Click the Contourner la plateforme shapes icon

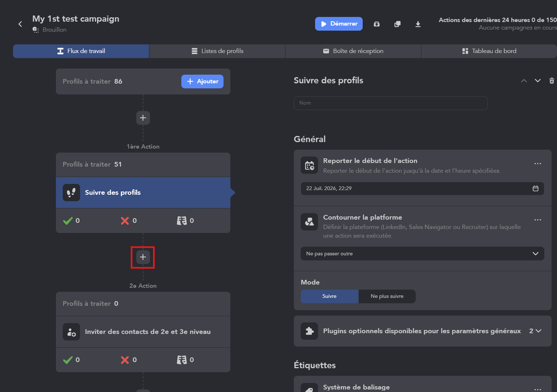point(309,221)
